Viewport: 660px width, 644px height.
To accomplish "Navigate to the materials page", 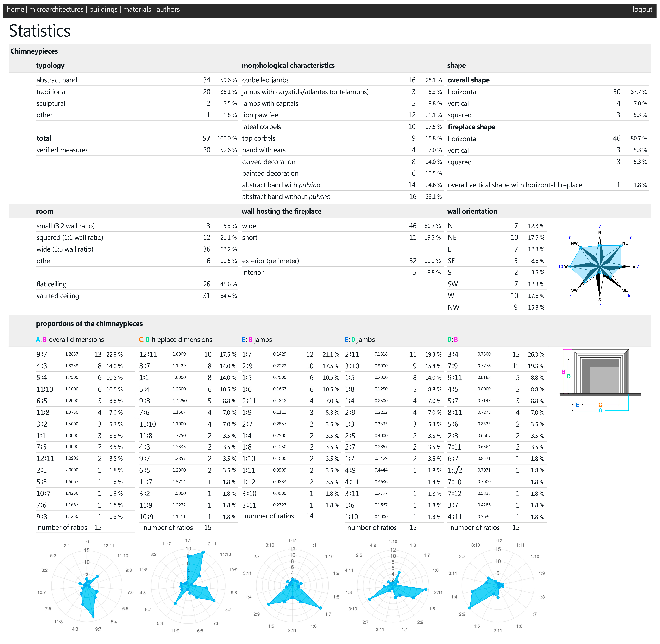I will coord(137,9).
